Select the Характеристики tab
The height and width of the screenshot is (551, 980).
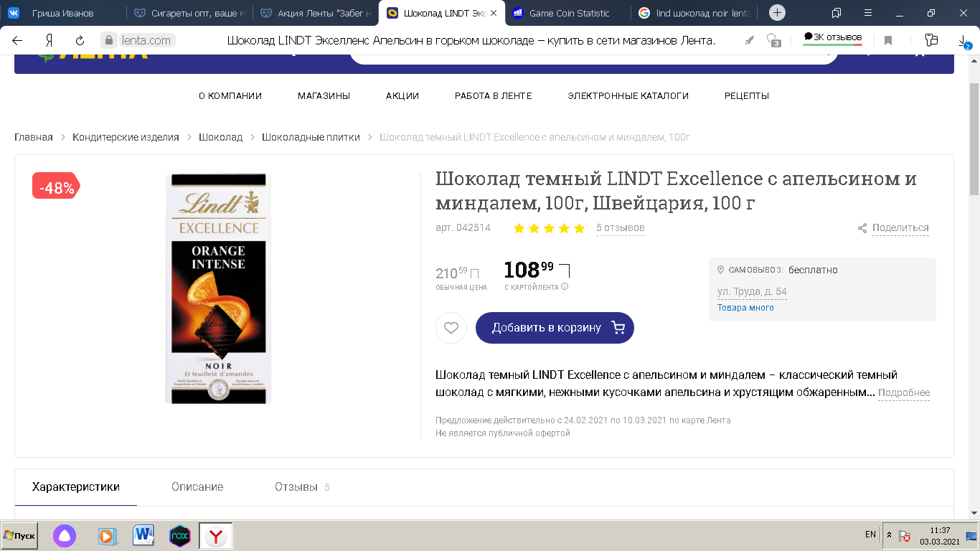76,487
